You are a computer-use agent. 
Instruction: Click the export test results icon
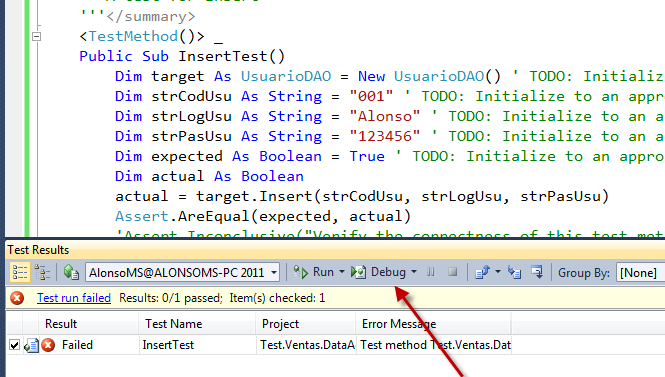[482, 272]
